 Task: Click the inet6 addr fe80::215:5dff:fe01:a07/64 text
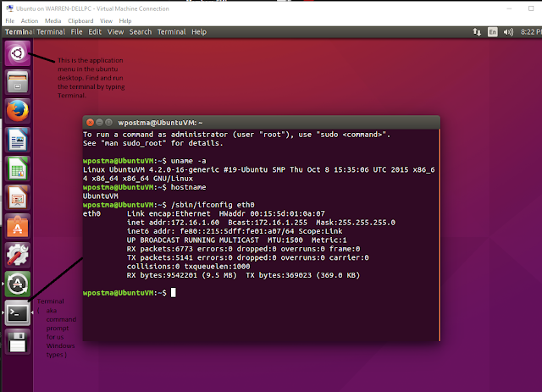pyautogui.click(x=211, y=231)
